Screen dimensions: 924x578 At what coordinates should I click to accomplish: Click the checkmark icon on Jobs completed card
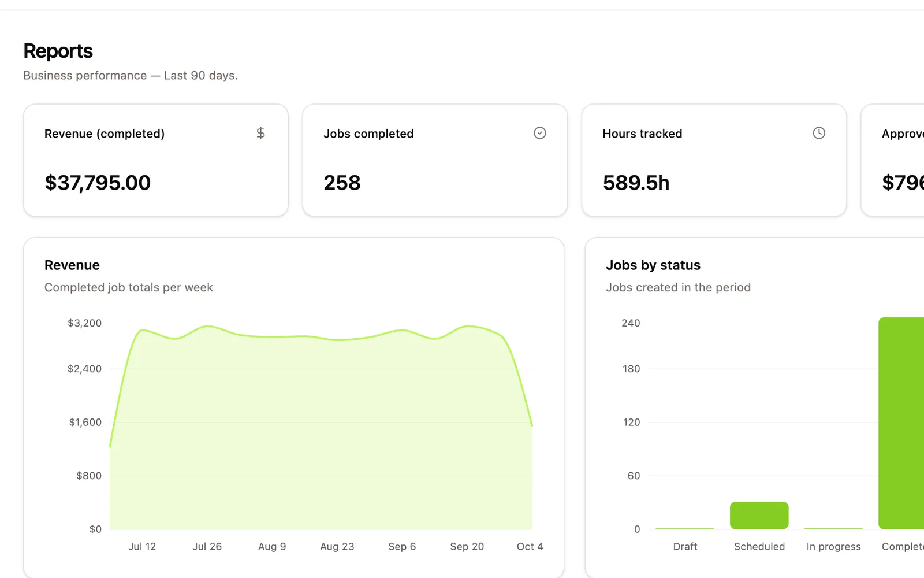coord(540,133)
